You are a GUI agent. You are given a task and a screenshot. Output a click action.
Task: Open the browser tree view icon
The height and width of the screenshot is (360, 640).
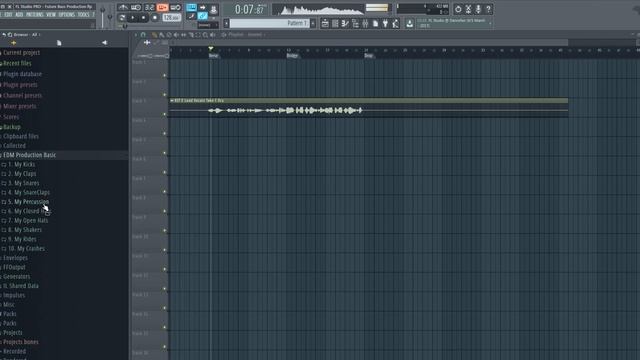(x=355, y=23)
